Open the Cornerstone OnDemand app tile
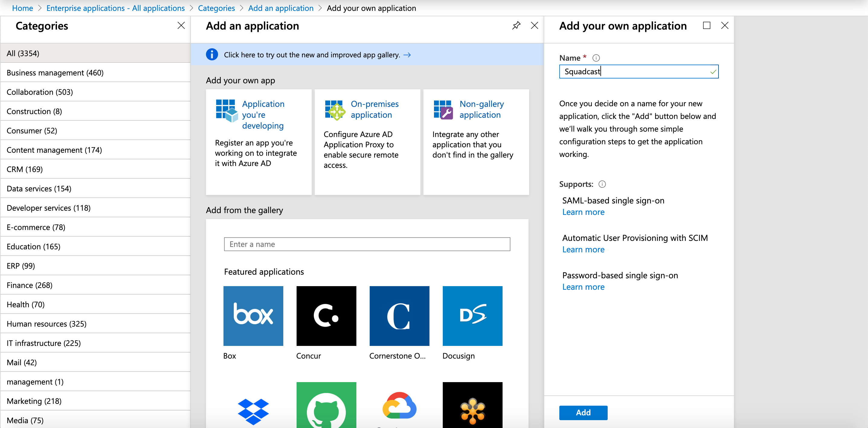This screenshot has height=428, width=868. [x=399, y=316]
